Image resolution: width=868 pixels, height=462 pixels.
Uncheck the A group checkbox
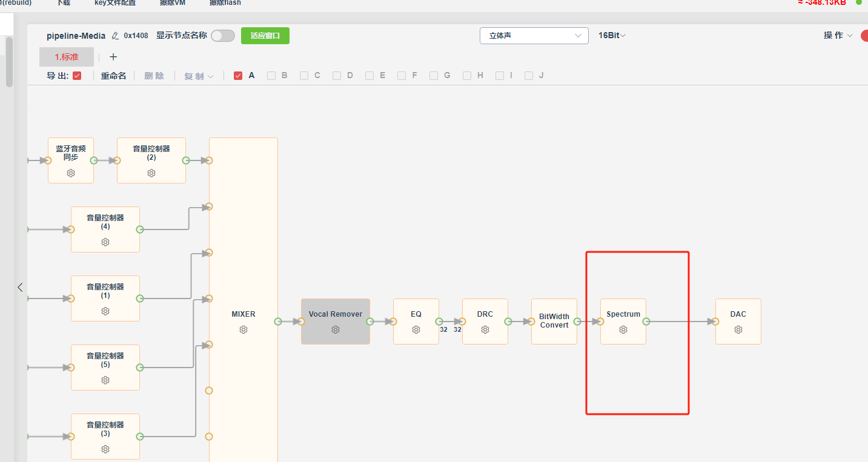238,76
